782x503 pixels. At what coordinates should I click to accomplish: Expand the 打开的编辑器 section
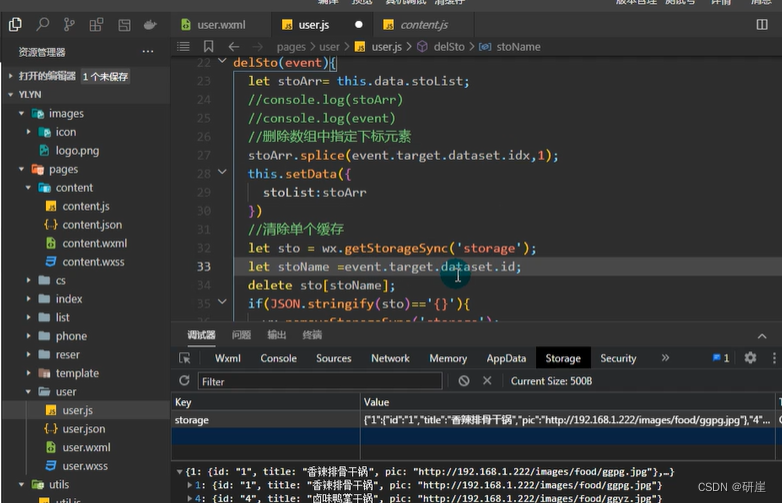[10, 76]
